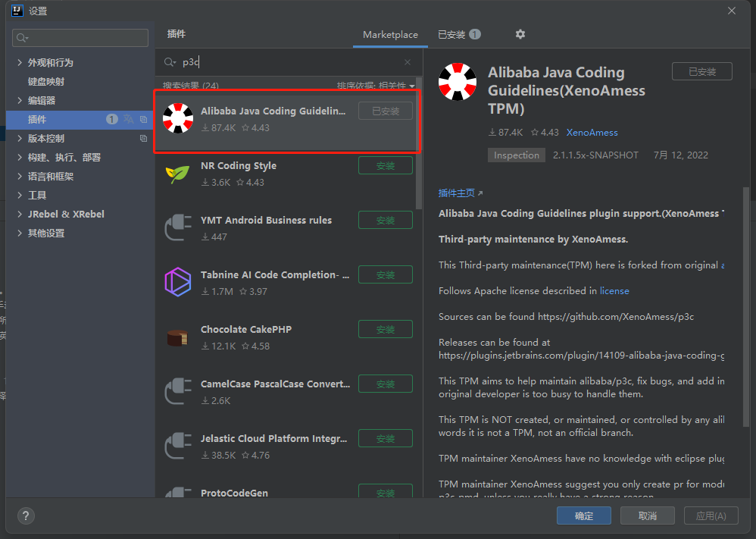Install Tabnine AI Code Completion plugin
Viewport: 756px width, 539px height.
tap(386, 274)
